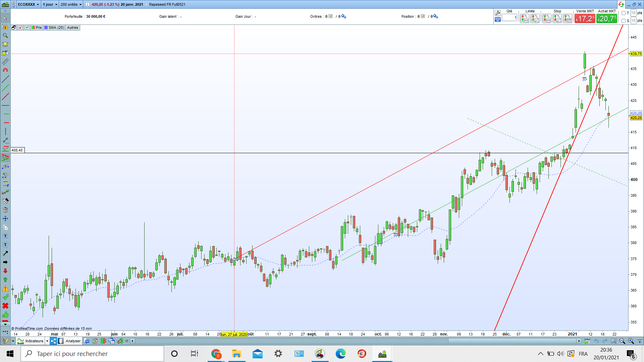644x362 pixels.
Task: Open the ECOXXXX instrument dropdown
Action: [x=29, y=4]
